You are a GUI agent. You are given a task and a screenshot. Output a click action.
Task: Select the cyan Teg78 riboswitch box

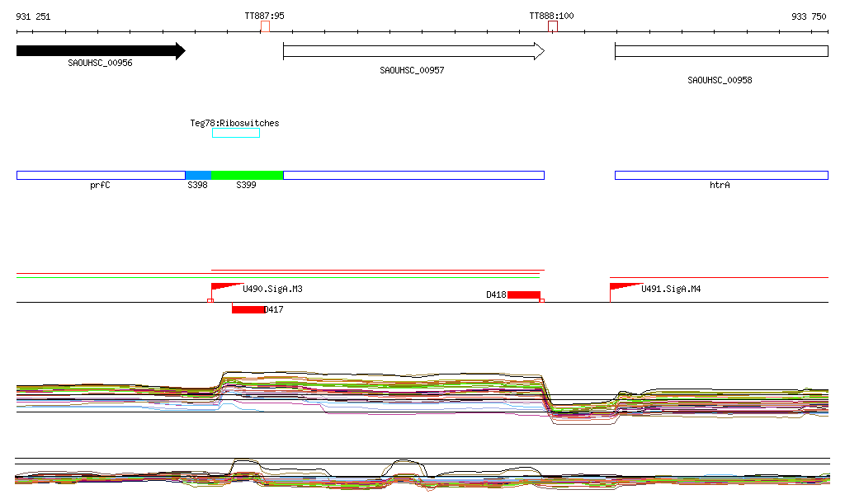[x=235, y=133]
